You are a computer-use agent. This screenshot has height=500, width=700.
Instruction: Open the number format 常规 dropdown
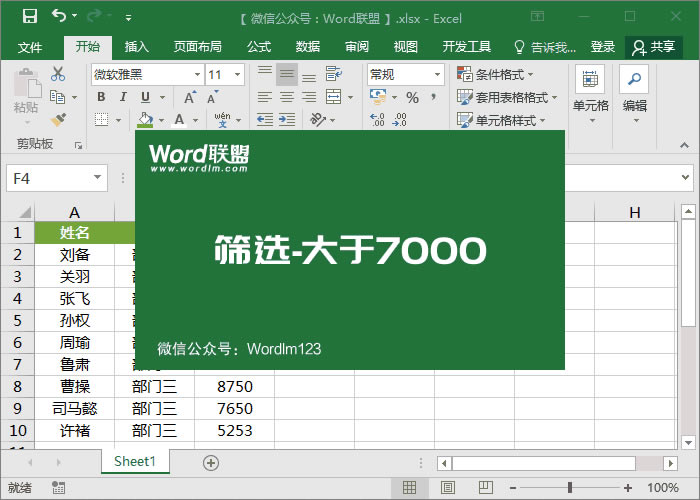tap(437, 74)
